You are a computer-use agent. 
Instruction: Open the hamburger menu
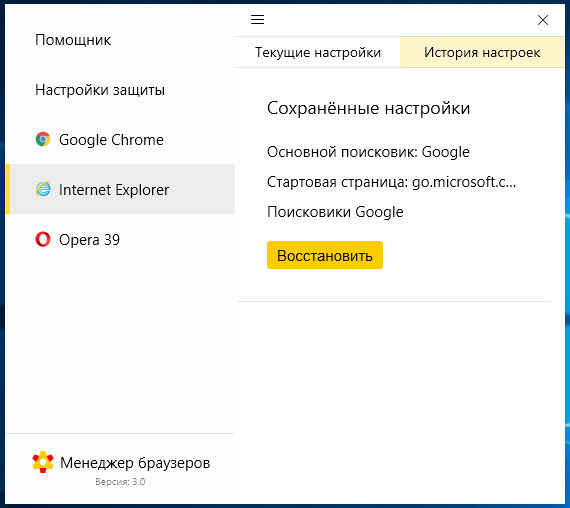click(x=257, y=19)
